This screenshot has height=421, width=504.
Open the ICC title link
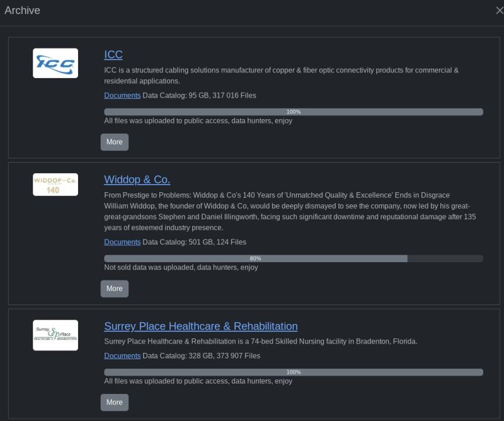tap(113, 55)
